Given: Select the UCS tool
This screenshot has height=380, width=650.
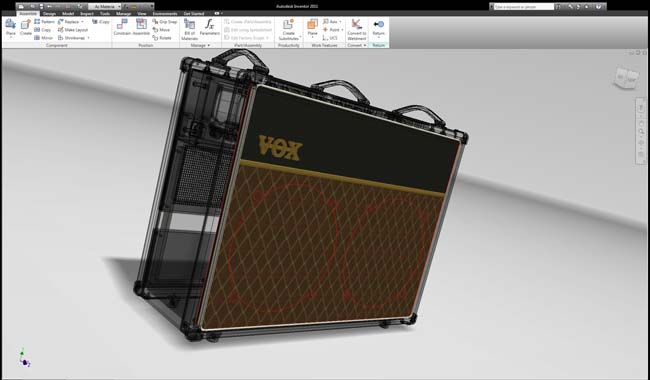Looking at the screenshot, I should click(x=330, y=38).
